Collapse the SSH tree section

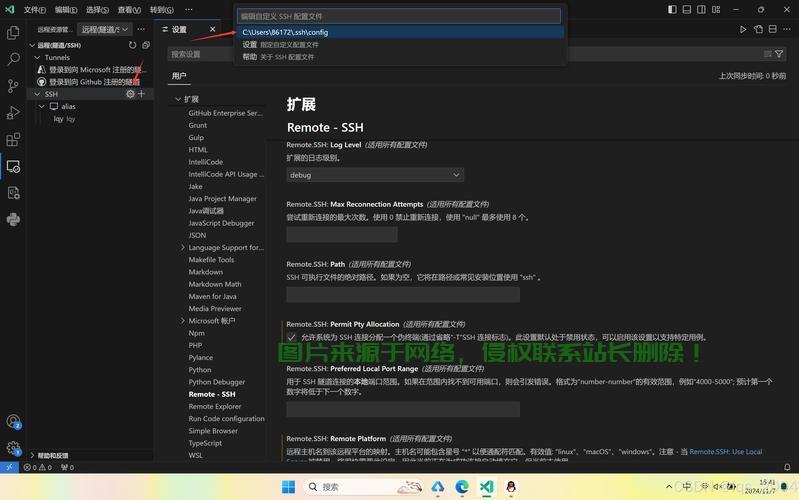click(37, 94)
